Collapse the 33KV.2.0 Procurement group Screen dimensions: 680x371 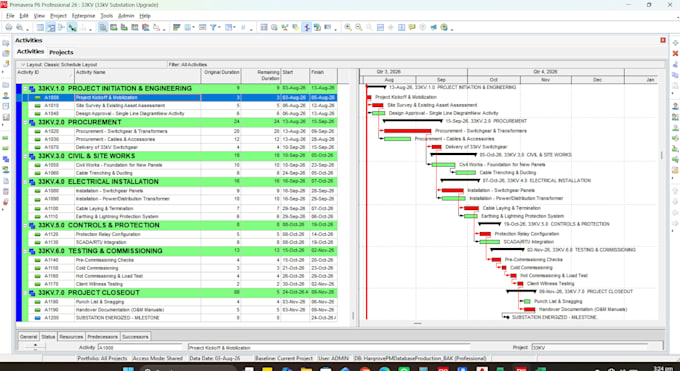click(x=25, y=122)
